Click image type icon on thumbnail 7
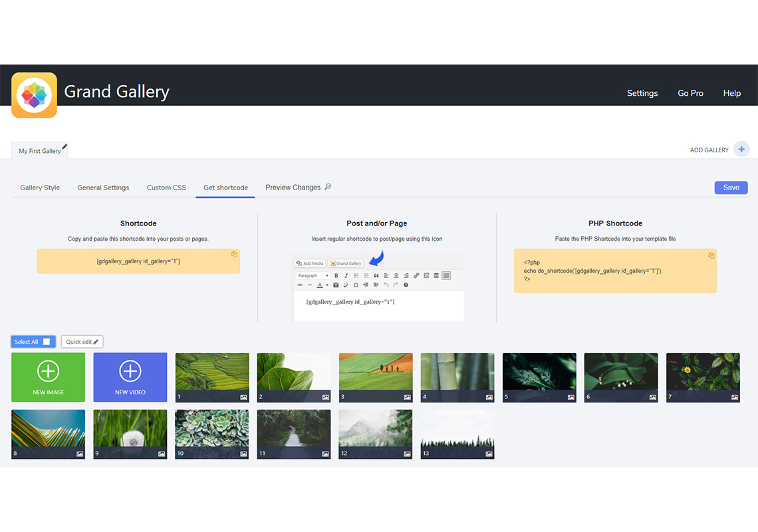The image size is (758, 532). click(x=735, y=398)
